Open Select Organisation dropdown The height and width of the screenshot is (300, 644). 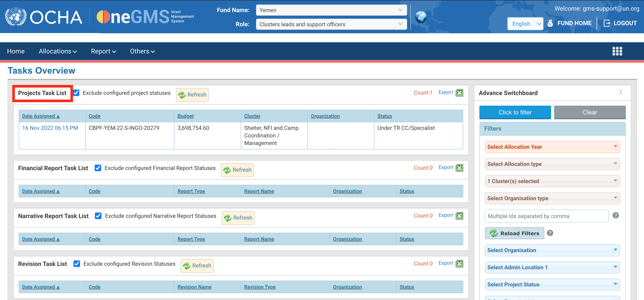point(552,250)
